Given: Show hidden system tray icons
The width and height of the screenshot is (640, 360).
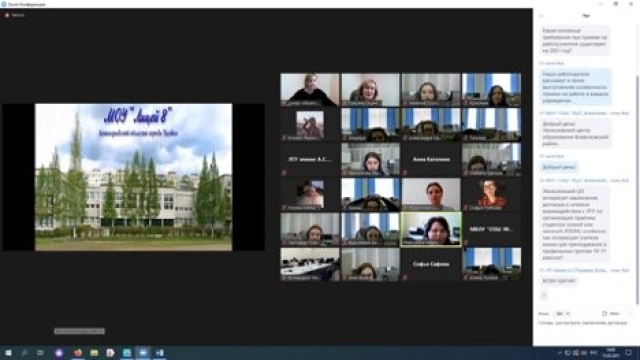Looking at the screenshot, I should pyautogui.click(x=560, y=353).
